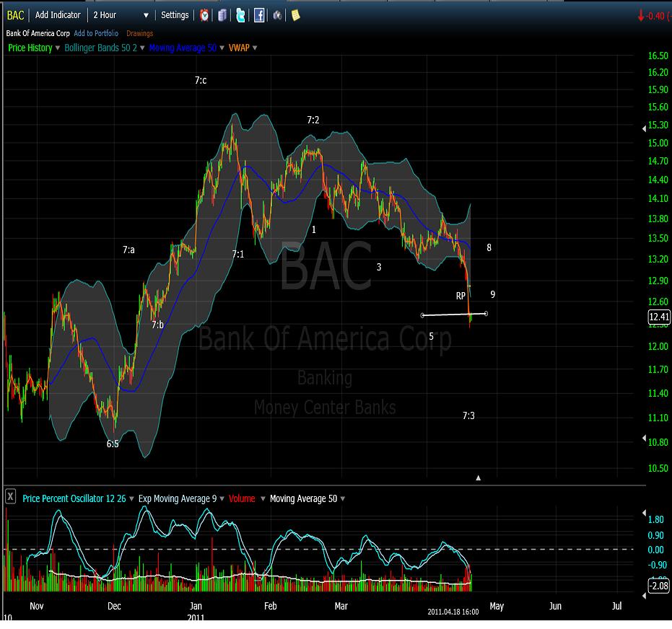Select the right handle of the white trendline
The width and height of the screenshot is (672, 629).
[486, 314]
